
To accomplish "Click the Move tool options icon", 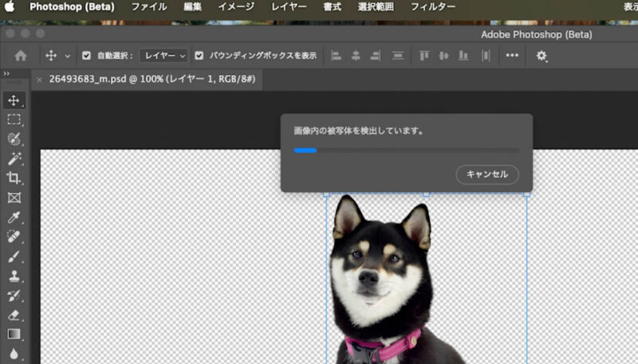I will tap(51, 55).
